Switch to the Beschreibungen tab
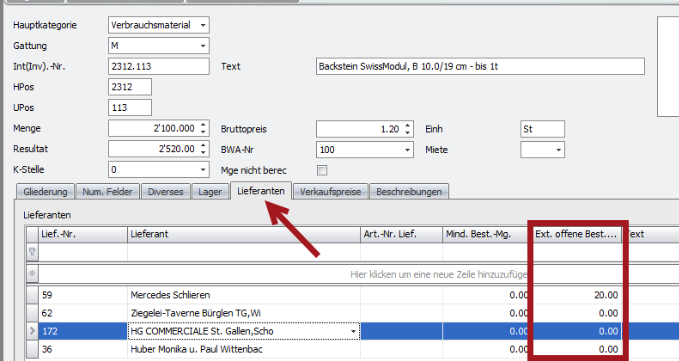Screen dimensions: 679x361 [409, 192]
